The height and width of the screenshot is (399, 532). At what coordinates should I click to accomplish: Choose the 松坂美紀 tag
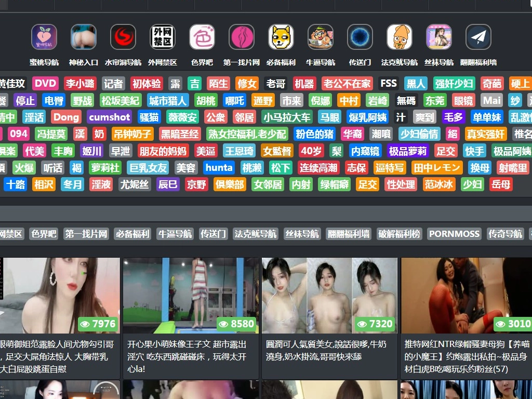pos(121,100)
